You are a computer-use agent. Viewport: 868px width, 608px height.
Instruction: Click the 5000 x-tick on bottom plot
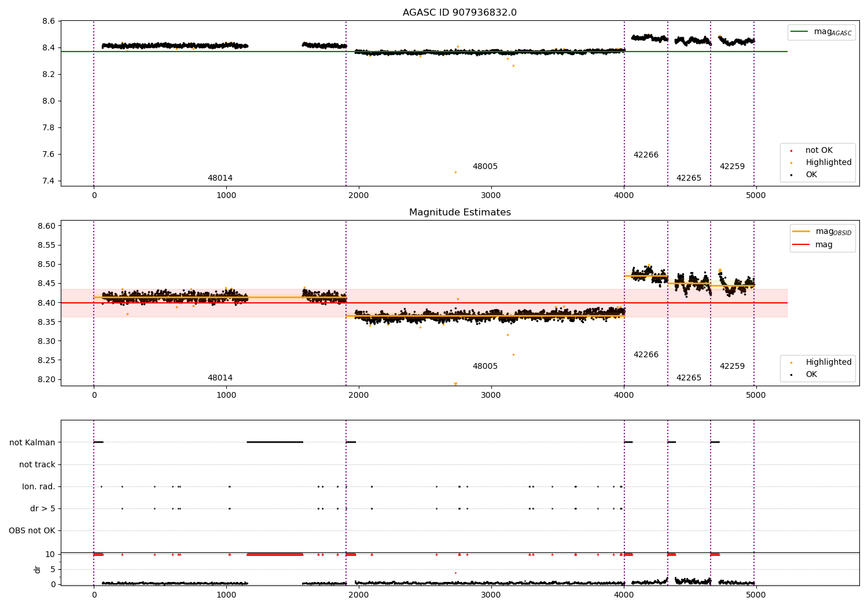[756, 595]
